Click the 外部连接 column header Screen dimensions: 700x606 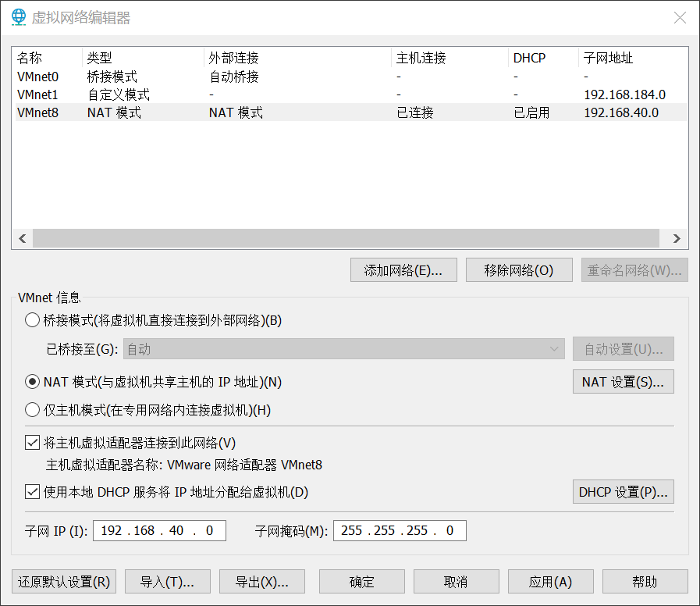coord(297,58)
